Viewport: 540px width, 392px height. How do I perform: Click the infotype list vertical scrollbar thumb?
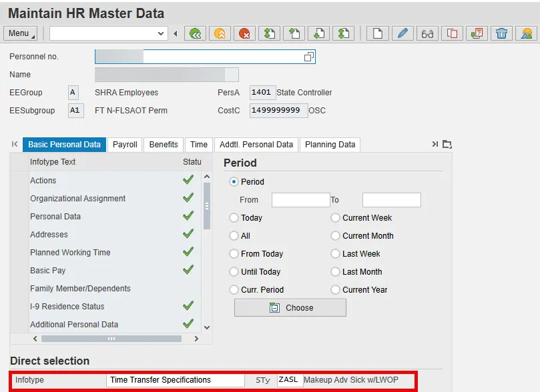(207, 206)
